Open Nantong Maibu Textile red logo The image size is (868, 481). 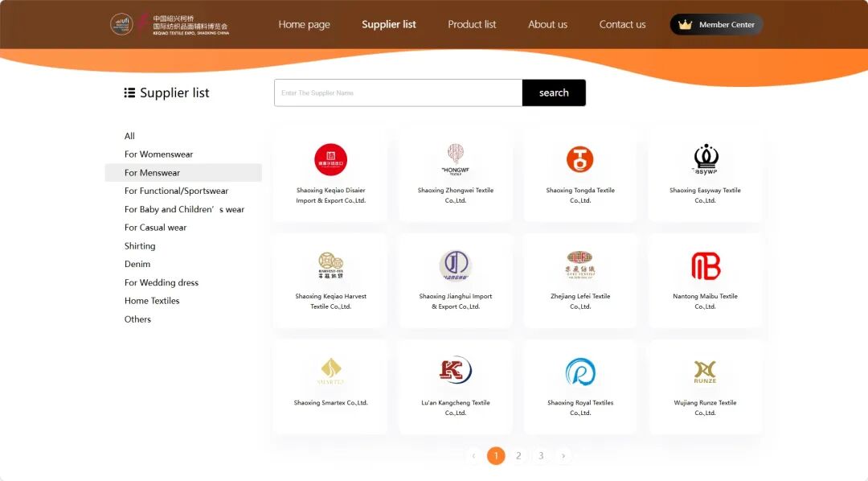pyautogui.click(x=706, y=265)
